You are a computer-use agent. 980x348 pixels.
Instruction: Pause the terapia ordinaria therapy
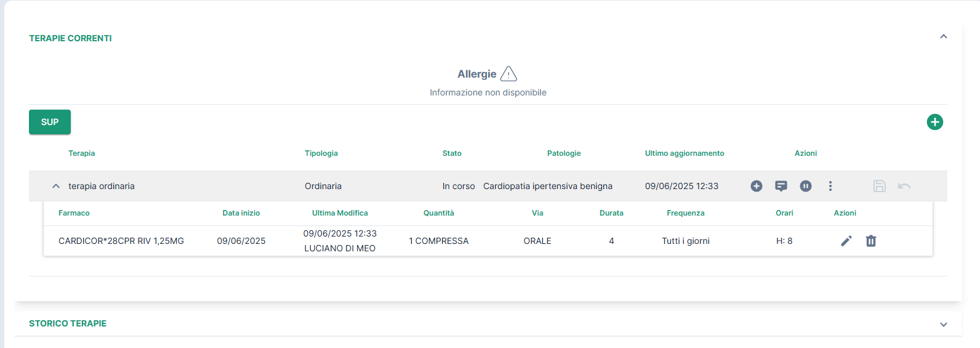click(x=806, y=186)
